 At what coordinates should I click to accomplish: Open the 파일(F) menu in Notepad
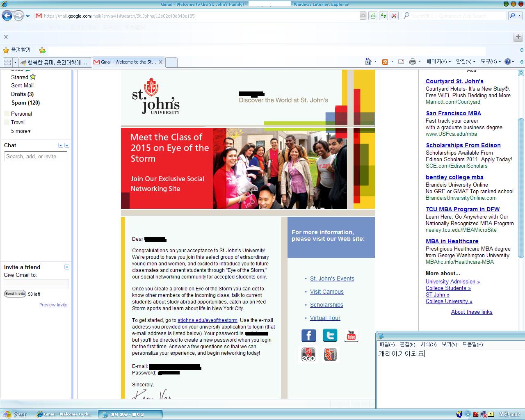point(387,345)
